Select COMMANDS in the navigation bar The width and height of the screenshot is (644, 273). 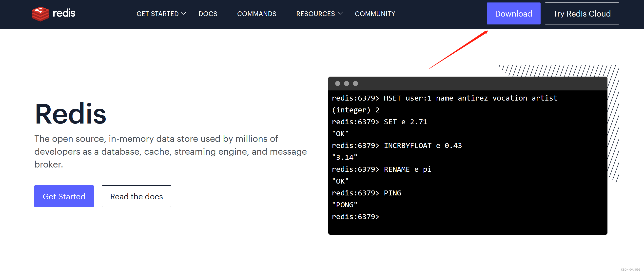click(257, 14)
